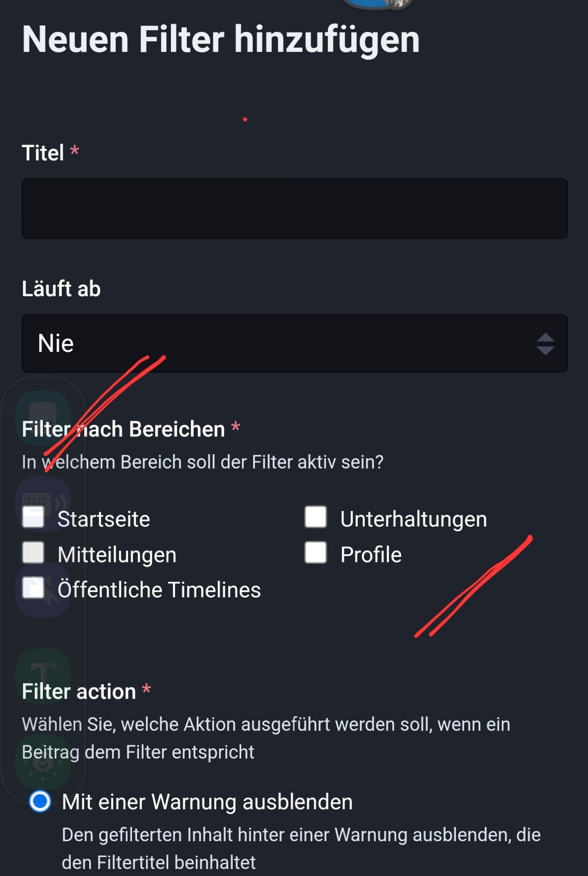Check the Profile checkbox

[x=316, y=552]
